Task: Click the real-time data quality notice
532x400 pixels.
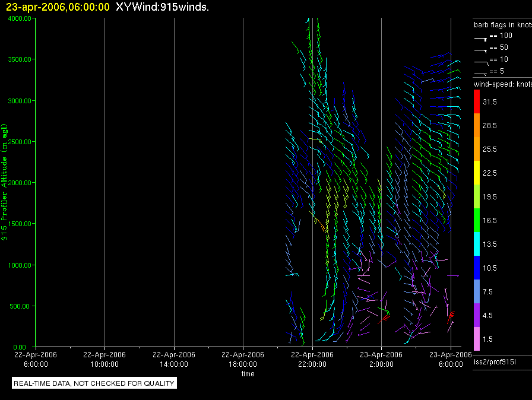Action: click(x=94, y=383)
